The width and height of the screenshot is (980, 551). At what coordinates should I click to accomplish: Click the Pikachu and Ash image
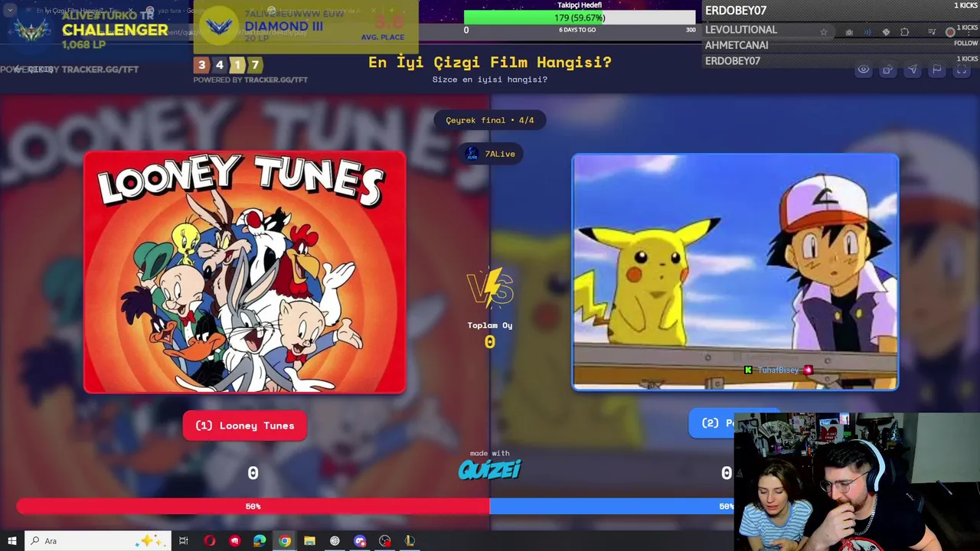pyautogui.click(x=735, y=272)
